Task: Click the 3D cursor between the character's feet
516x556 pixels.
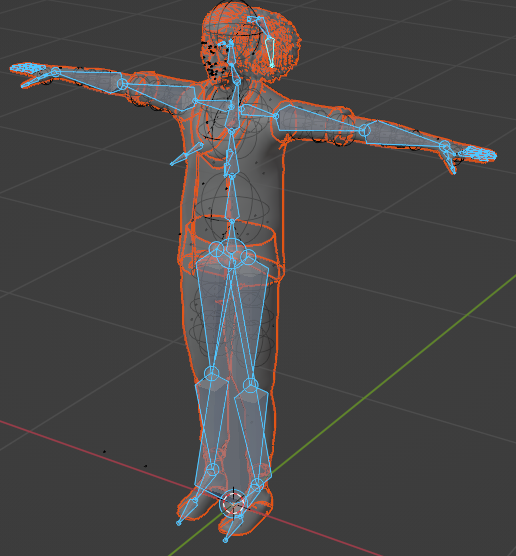Action: pos(233,504)
